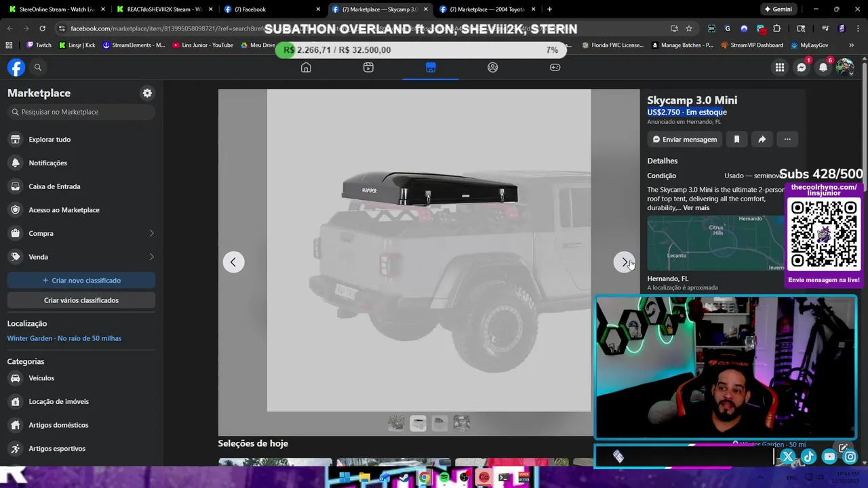The height and width of the screenshot is (488, 868).
Task: Open the Facebook menu grid icon
Action: point(780,67)
